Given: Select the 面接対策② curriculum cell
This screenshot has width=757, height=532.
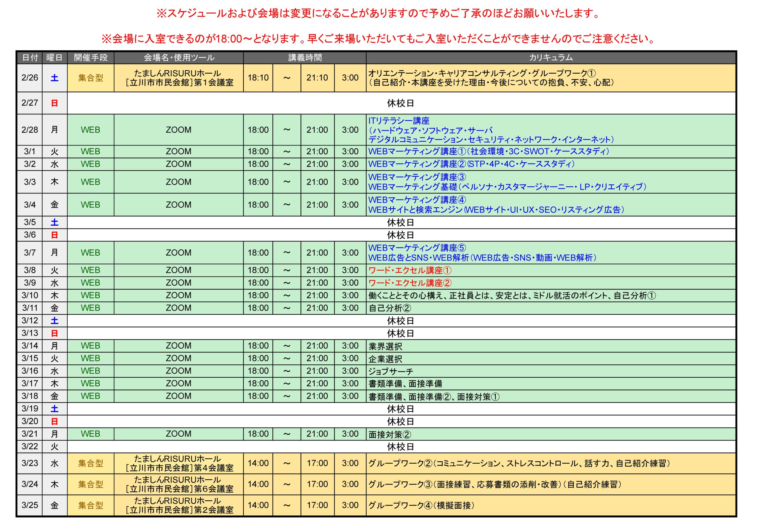Looking at the screenshot, I should [x=551, y=434].
